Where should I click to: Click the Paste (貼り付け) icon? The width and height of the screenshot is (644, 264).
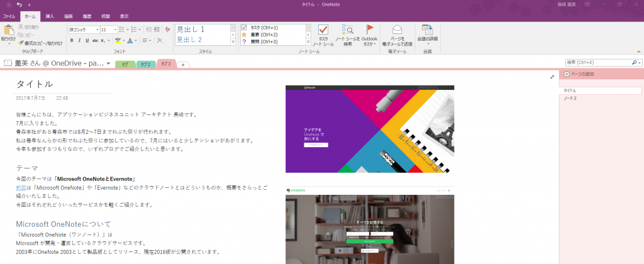[x=8, y=30]
